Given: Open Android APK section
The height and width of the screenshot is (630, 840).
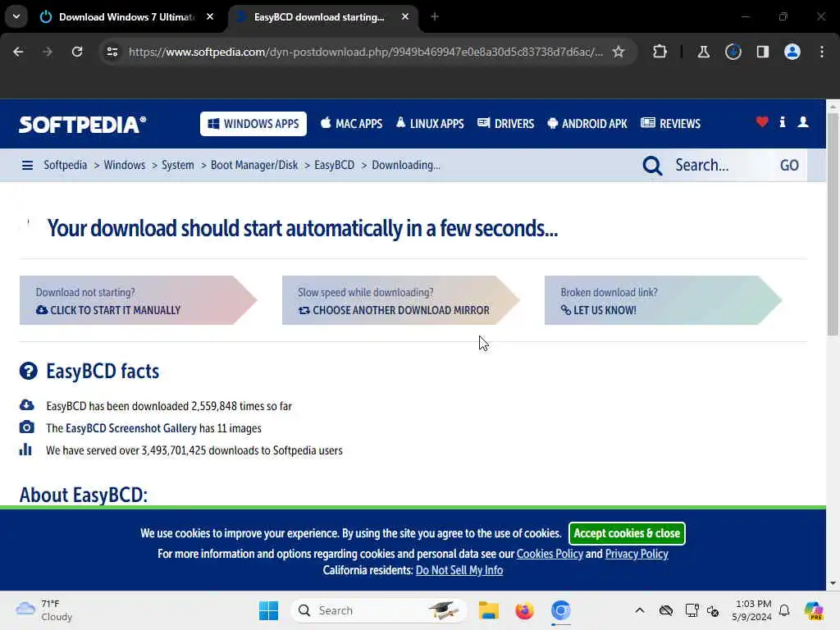Looking at the screenshot, I should [x=587, y=124].
